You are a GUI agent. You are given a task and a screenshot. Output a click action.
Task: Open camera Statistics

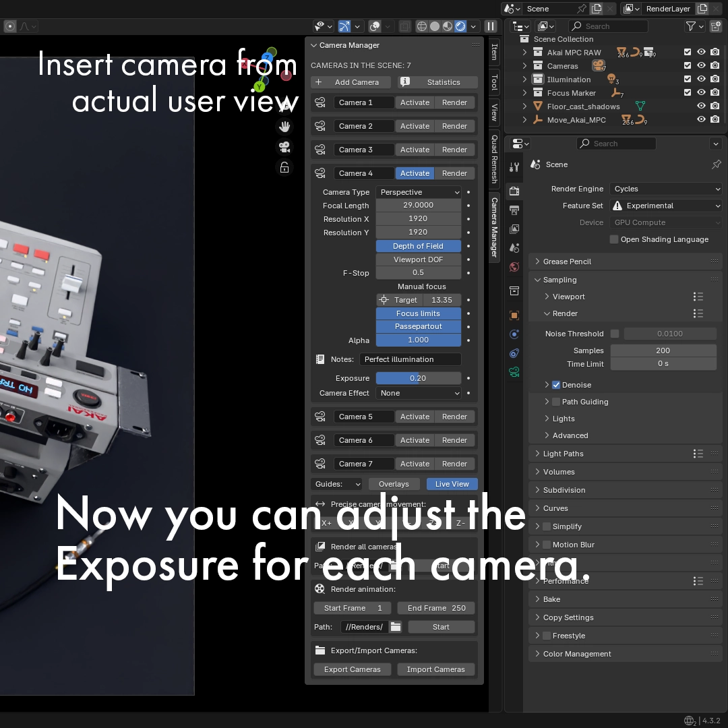tap(438, 82)
